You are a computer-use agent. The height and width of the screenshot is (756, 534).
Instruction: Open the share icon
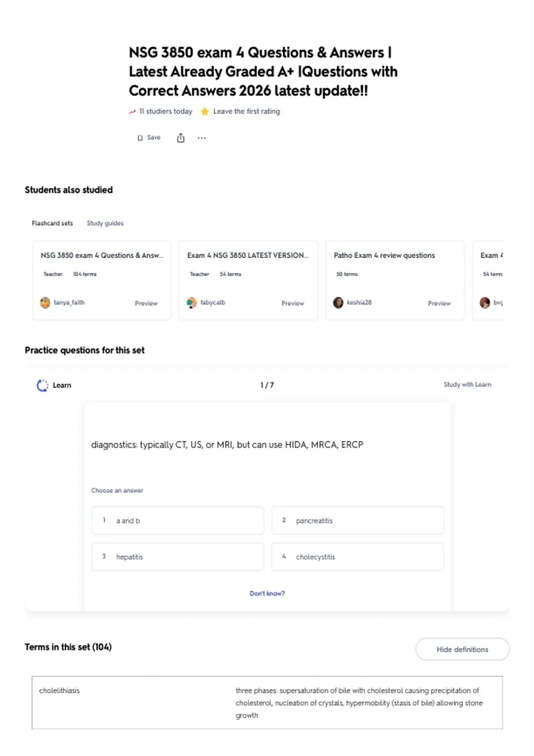click(x=181, y=138)
